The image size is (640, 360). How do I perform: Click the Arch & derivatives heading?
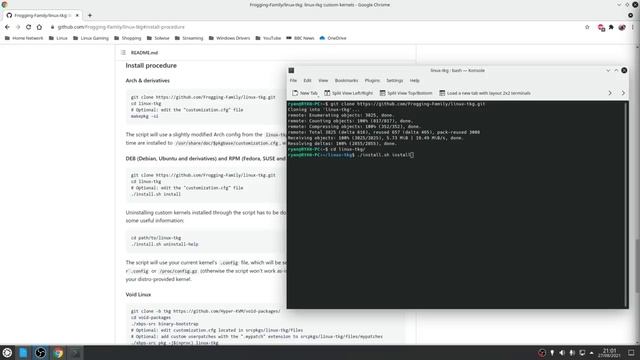click(147, 80)
